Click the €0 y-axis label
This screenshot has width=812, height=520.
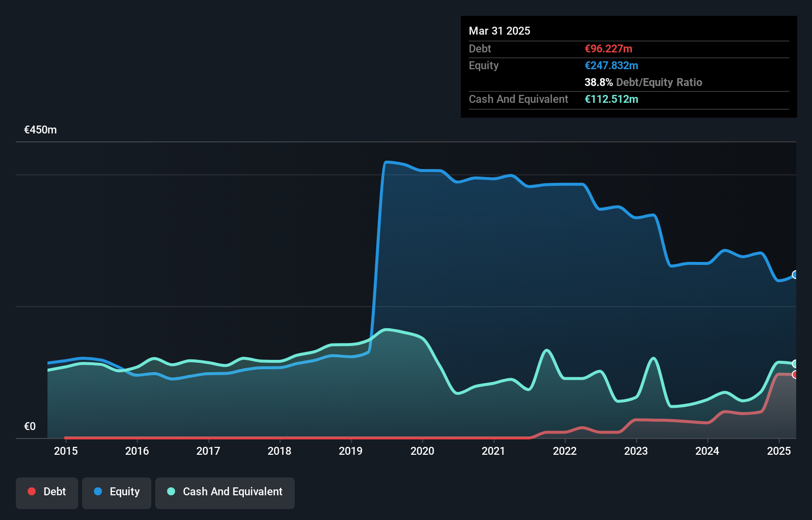click(x=30, y=426)
